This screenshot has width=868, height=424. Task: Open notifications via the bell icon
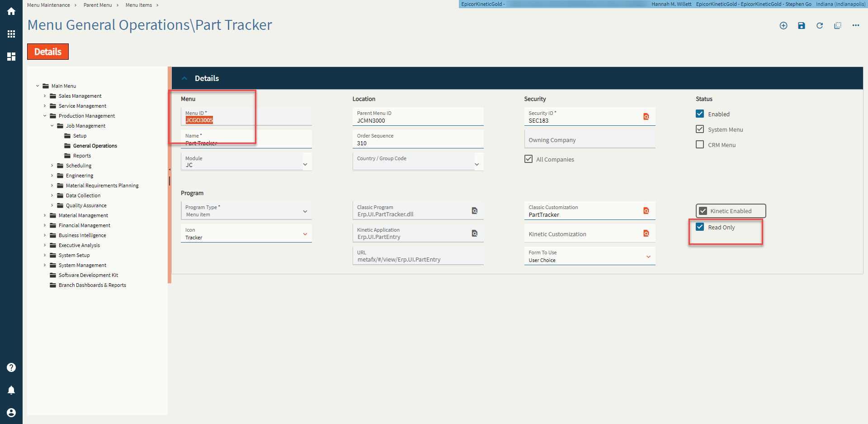(x=11, y=390)
